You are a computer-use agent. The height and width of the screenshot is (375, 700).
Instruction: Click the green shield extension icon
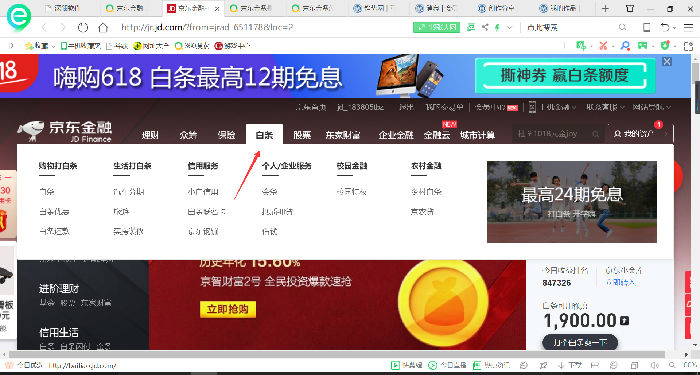(x=665, y=46)
